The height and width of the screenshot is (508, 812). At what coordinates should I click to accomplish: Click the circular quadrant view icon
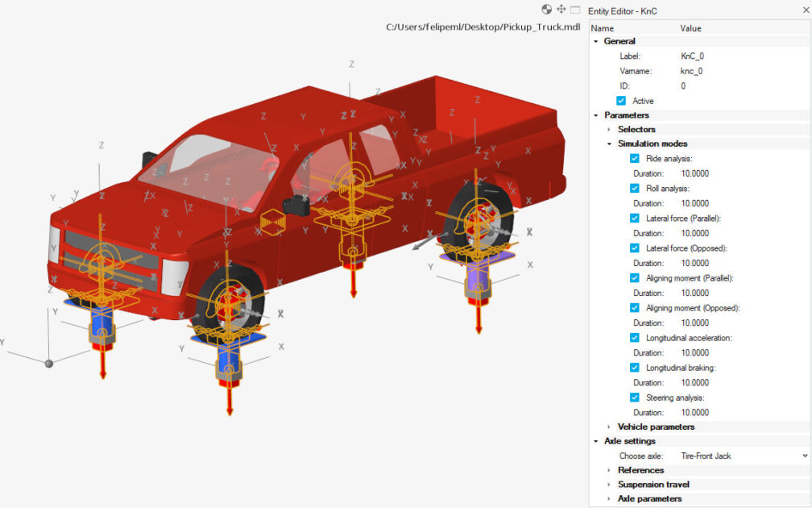[x=547, y=10]
